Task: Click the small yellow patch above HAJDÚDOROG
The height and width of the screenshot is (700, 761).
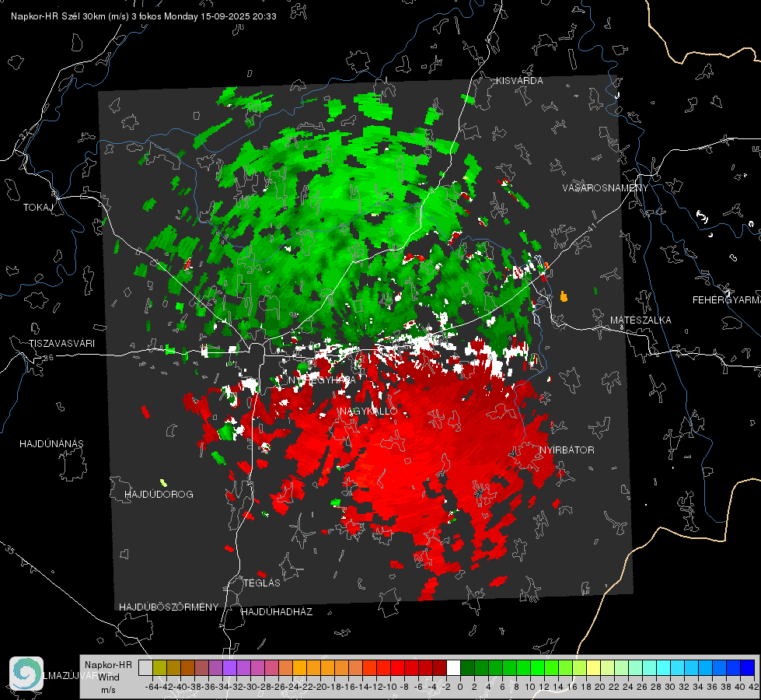Action: pos(164,483)
